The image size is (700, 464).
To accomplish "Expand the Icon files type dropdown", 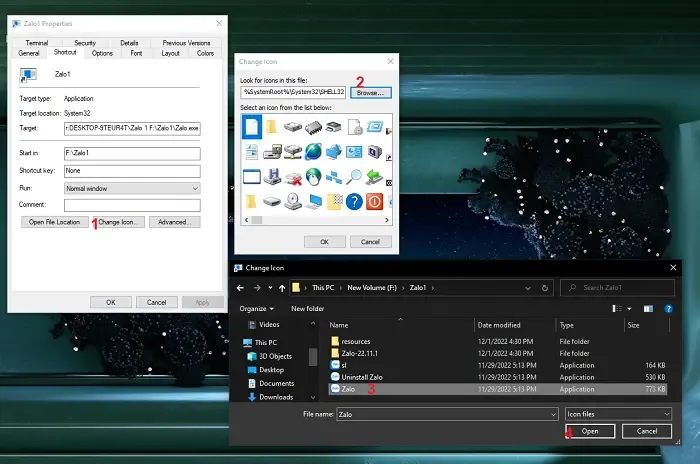I will 618,413.
